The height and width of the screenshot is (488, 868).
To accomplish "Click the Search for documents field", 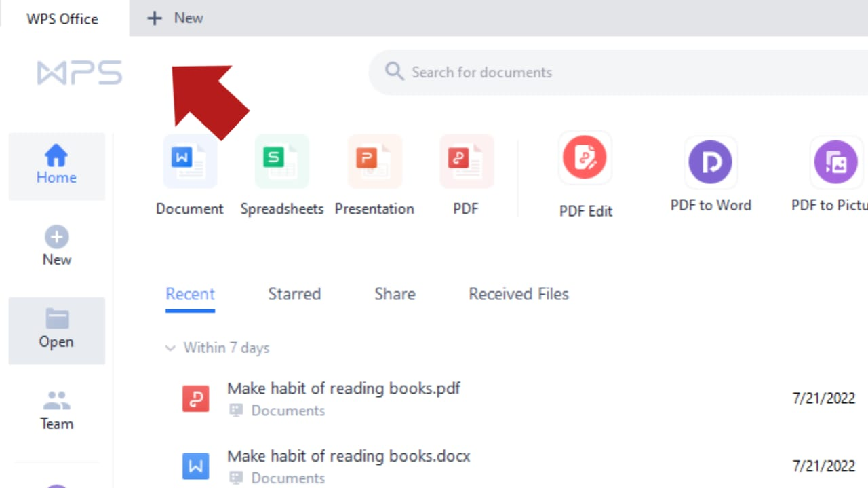I will coord(618,73).
